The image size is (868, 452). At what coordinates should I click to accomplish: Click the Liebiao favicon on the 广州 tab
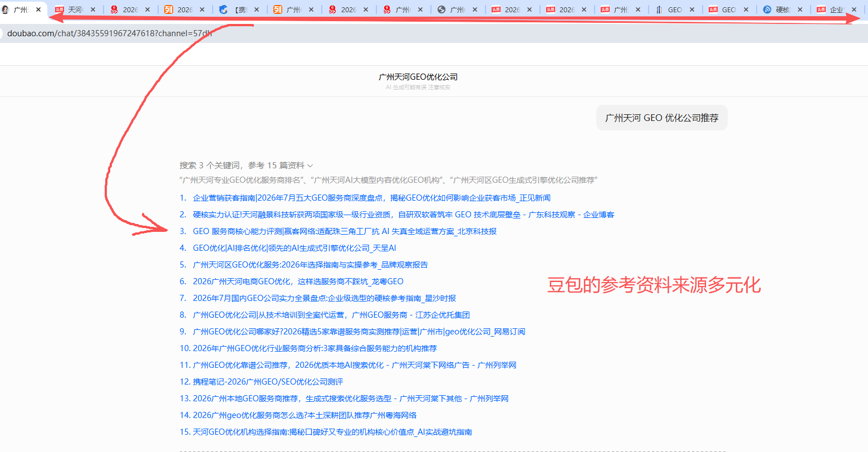coord(277,9)
